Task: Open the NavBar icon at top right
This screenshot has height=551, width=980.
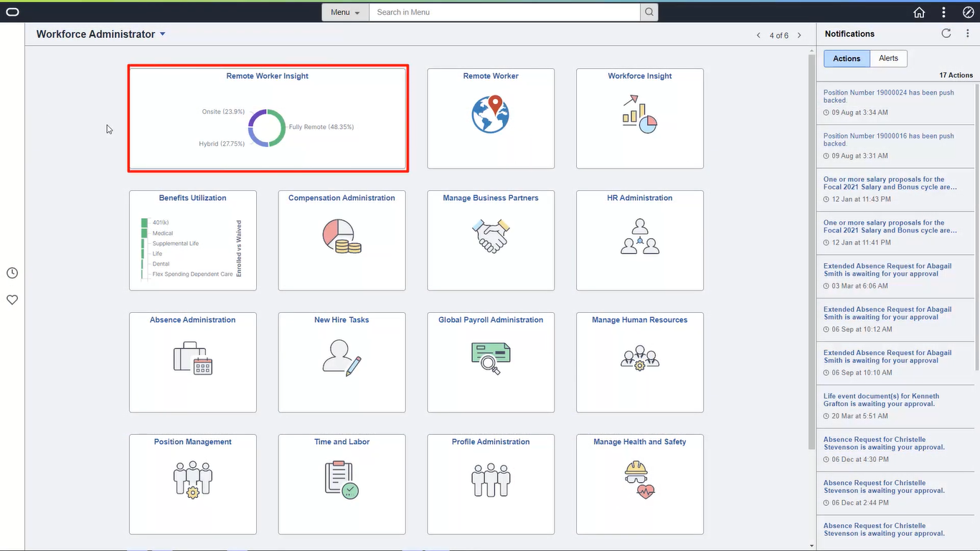Action: click(x=968, y=12)
